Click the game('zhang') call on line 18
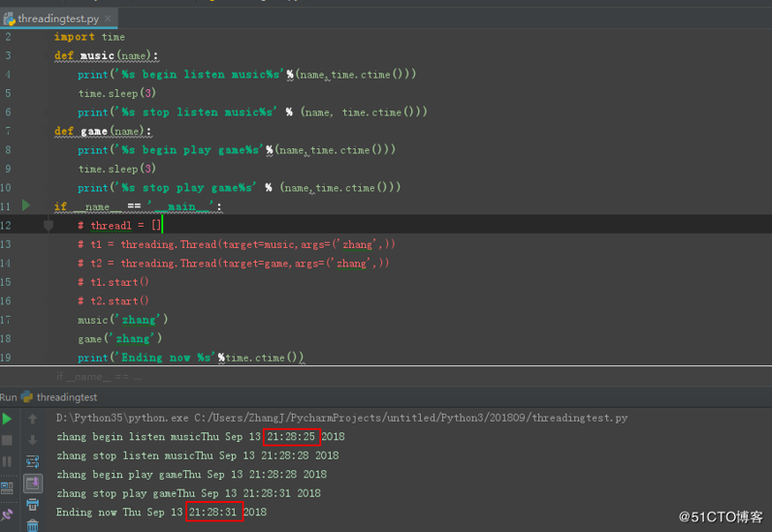The width and height of the screenshot is (772, 532). pos(119,338)
